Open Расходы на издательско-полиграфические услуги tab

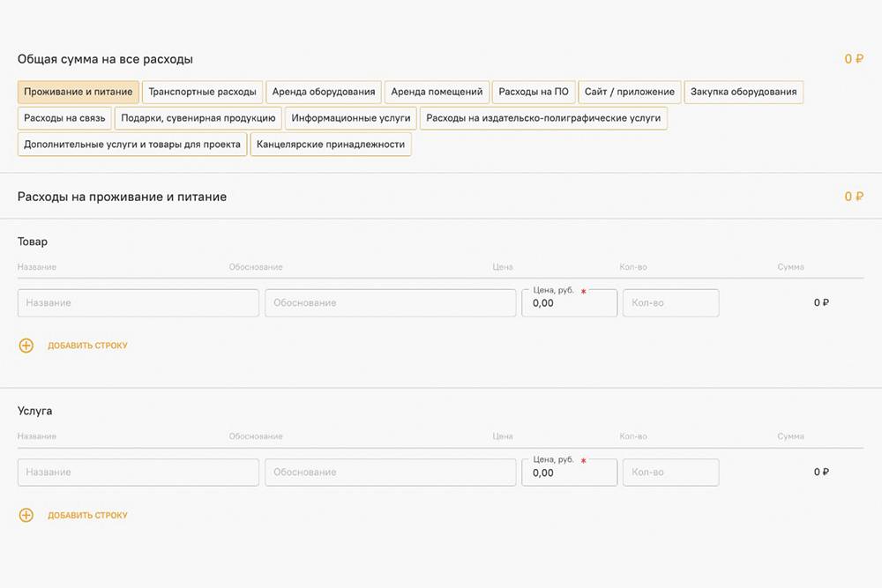point(543,118)
